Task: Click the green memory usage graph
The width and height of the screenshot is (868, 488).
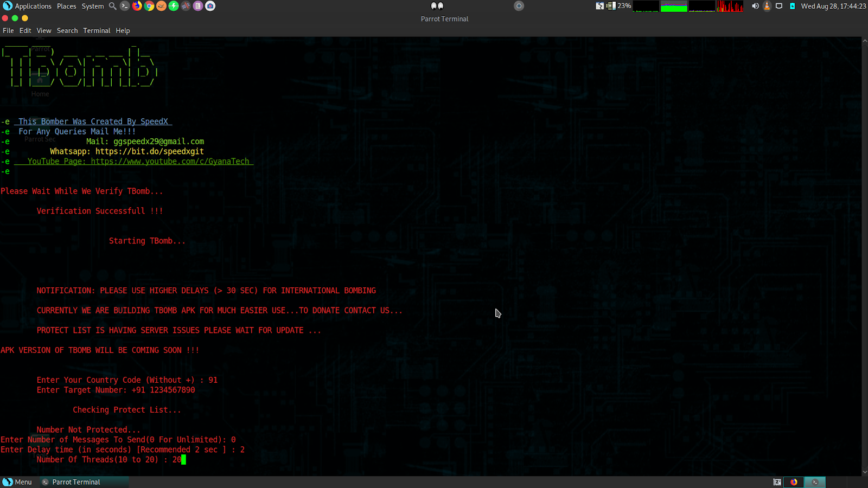Action: tap(674, 6)
